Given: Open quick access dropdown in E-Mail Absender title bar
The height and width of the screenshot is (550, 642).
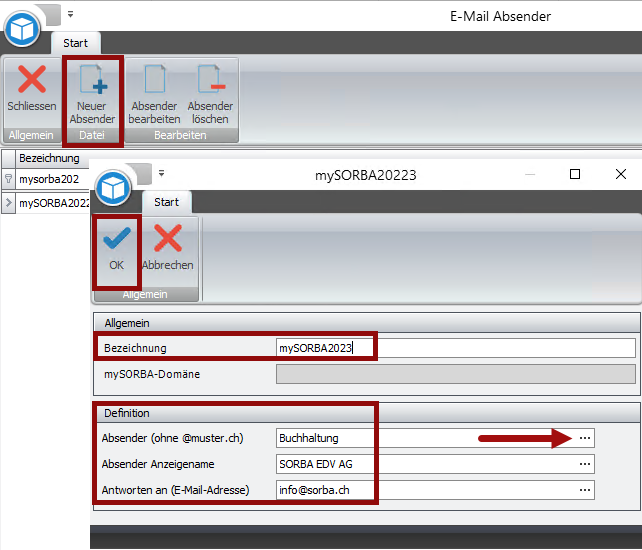Looking at the screenshot, I should (x=70, y=14).
